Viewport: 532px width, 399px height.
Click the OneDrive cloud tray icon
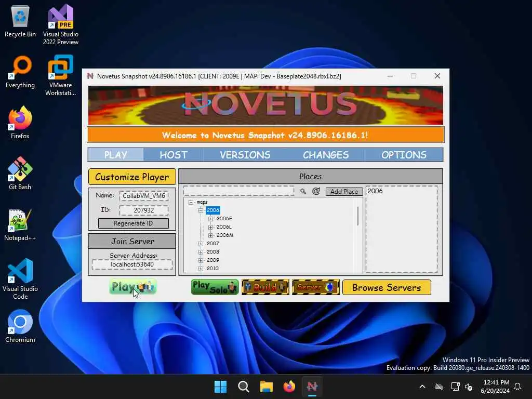(439, 387)
